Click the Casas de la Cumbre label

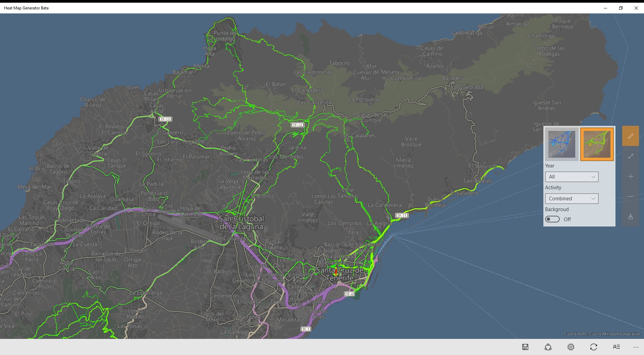tap(371, 117)
